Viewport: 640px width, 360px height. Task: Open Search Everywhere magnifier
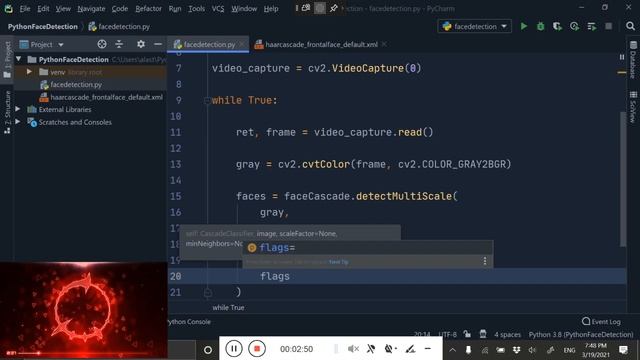point(630,27)
